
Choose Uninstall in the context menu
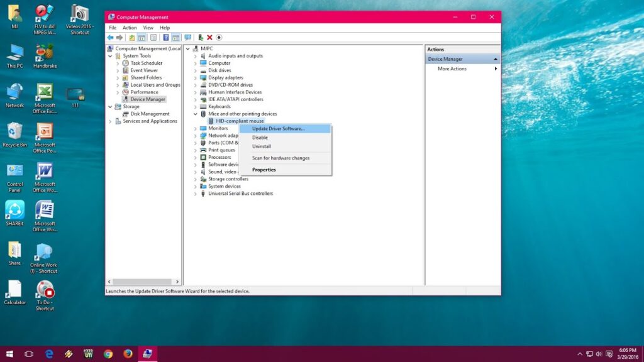[x=285, y=146]
